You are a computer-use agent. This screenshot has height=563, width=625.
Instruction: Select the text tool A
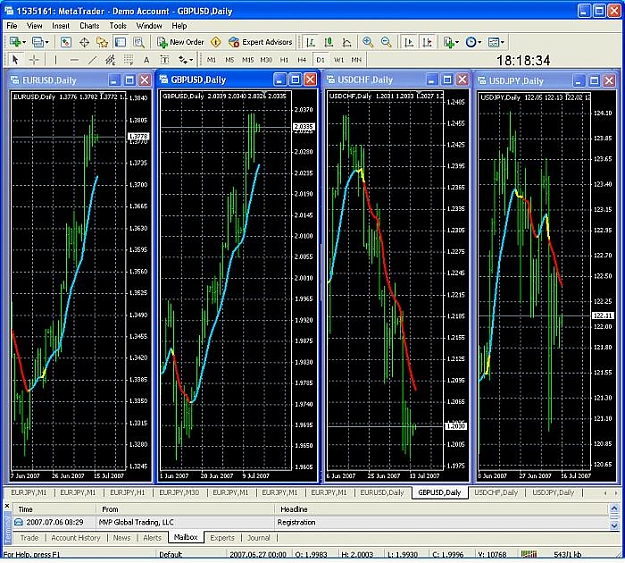(146, 60)
